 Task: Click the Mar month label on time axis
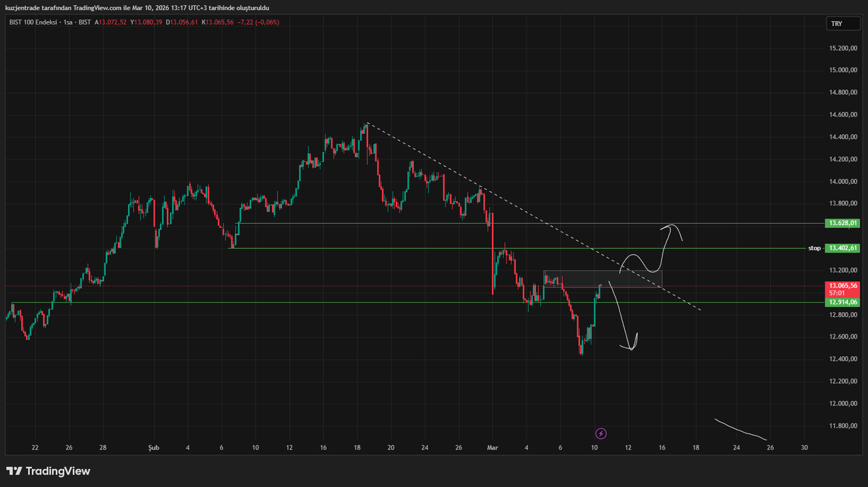coord(493,448)
